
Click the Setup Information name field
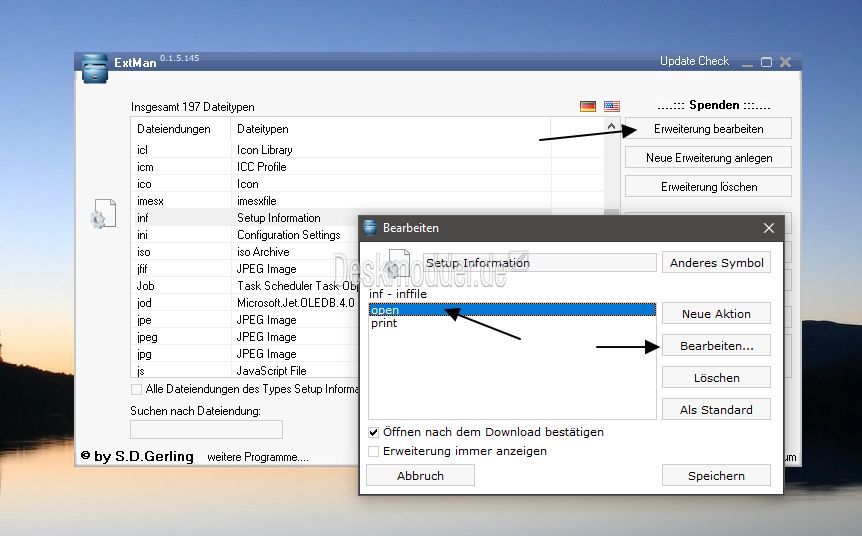point(539,263)
